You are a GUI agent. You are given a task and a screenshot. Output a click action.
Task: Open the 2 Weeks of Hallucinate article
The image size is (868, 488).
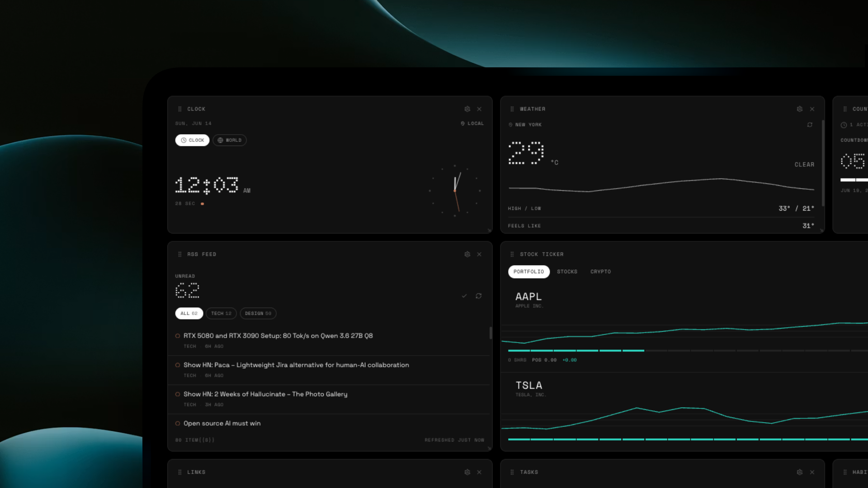tap(265, 394)
